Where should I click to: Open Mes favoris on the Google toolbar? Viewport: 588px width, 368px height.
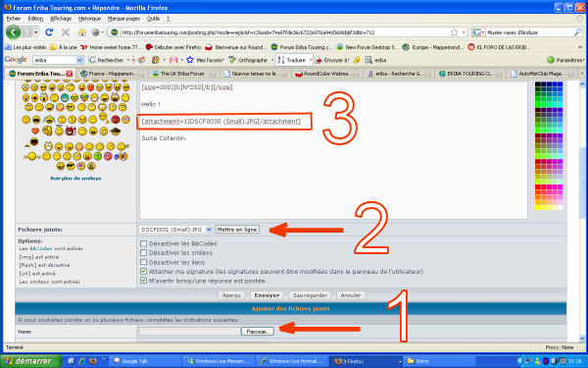[x=206, y=60]
